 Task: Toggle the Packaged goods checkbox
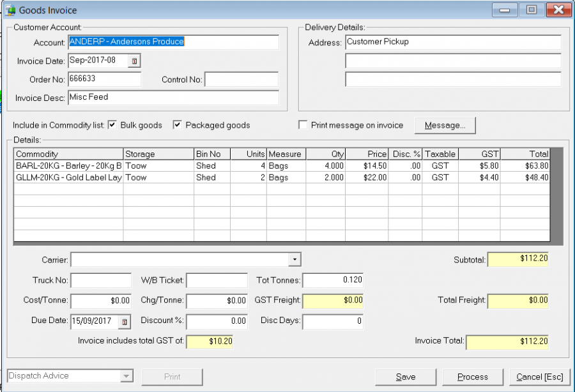point(177,125)
